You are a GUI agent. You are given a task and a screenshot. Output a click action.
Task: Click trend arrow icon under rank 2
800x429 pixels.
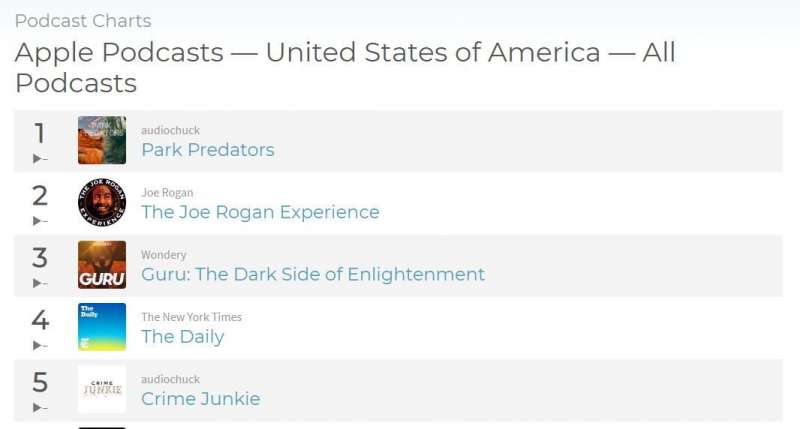pos(40,221)
